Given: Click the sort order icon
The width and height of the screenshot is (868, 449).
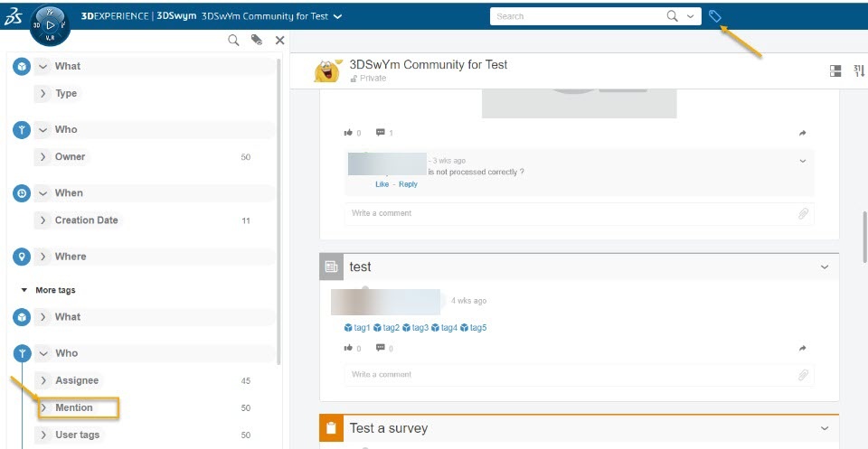Looking at the screenshot, I should point(859,70).
